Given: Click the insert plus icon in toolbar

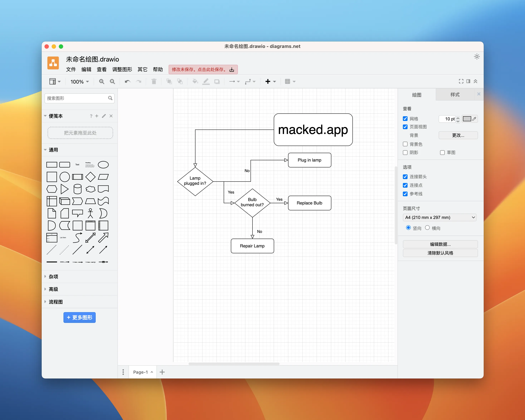Looking at the screenshot, I should tap(268, 82).
